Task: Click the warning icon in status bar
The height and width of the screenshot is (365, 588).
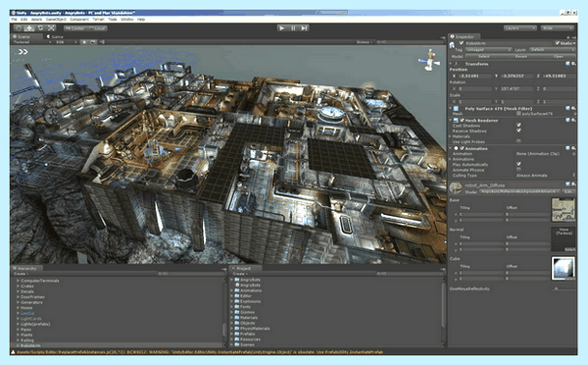Action: point(13,352)
